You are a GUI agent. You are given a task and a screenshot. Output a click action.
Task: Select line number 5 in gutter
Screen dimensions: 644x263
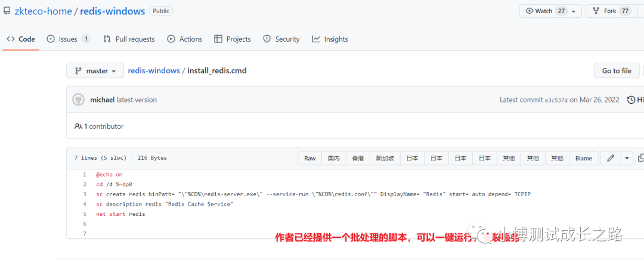[85, 214]
